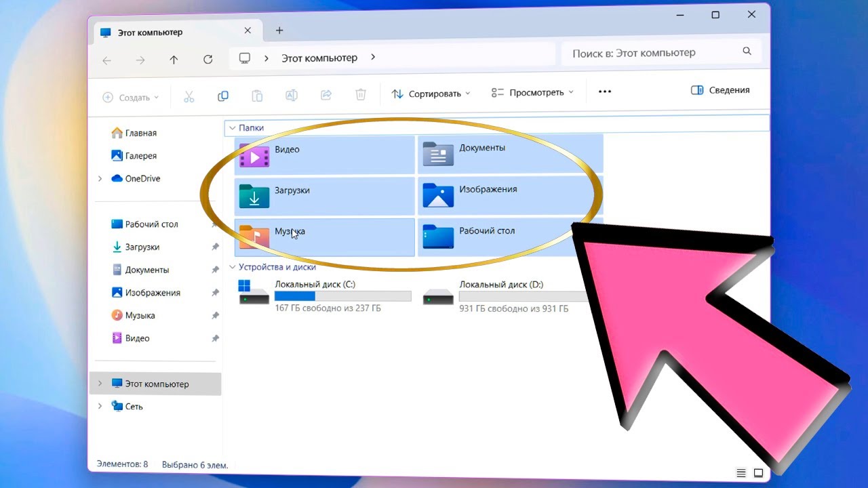Click the Rename icon in toolbar
This screenshot has width=868, height=488.
click(x=292, y=96)
